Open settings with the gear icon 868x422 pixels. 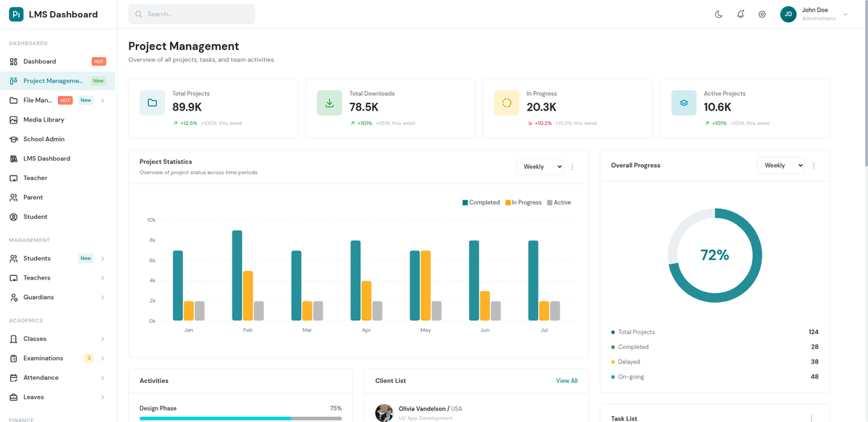(762, 14)
